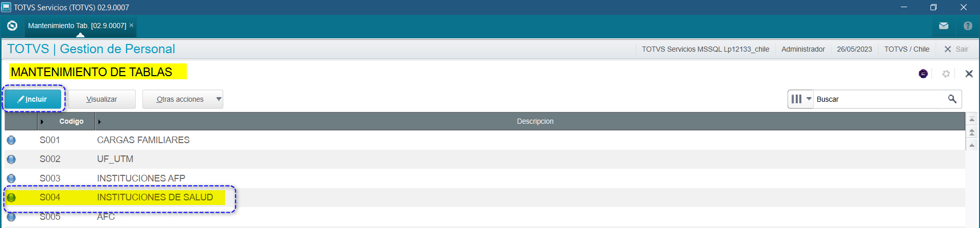Screen dimensions: 980x228
Task: Click the scrollbar scroll-to-top arrow
Action: (972, 119)
